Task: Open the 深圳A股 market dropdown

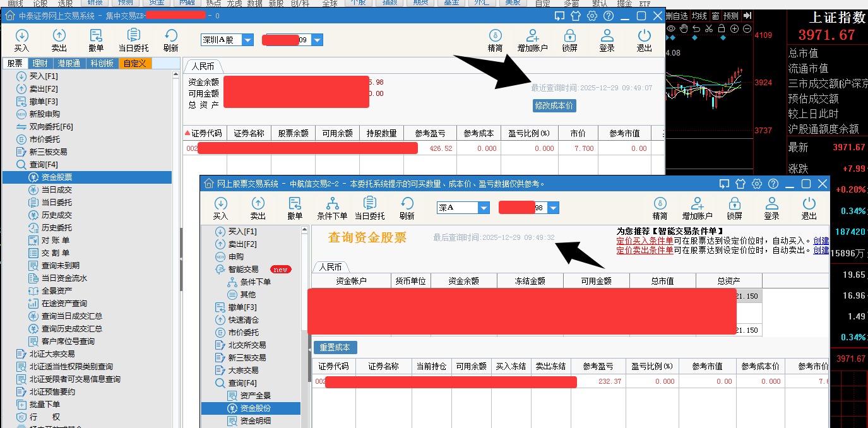Action: [x=247, y=40]
